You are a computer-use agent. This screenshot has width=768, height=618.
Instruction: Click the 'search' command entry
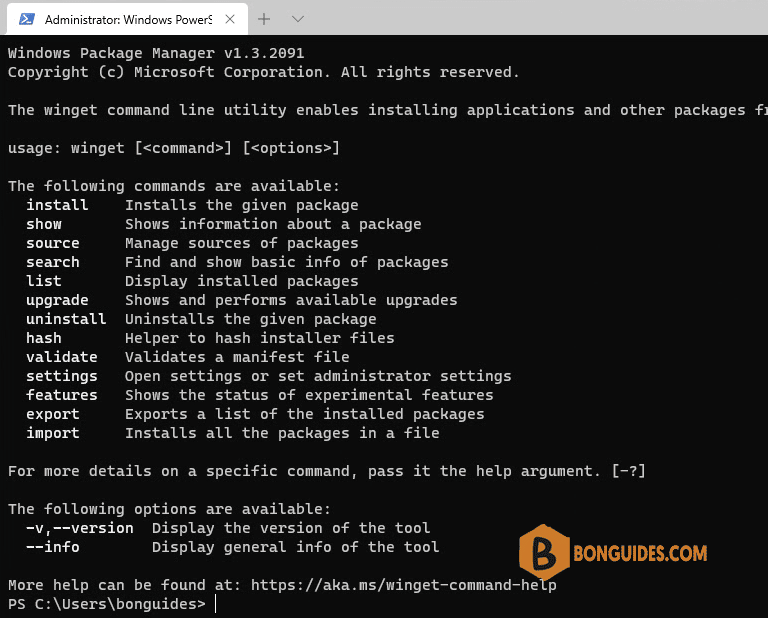(x=53, y=262)
